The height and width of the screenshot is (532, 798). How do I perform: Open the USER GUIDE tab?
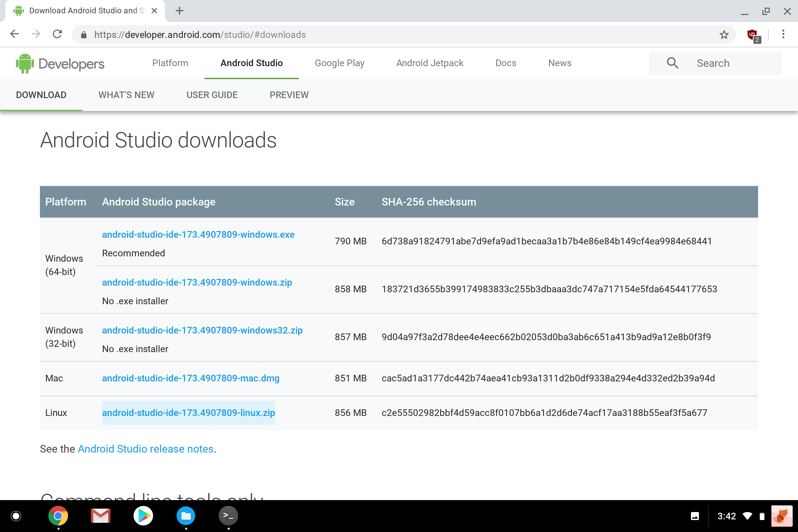pyautogui.click(x=212, y=95)
